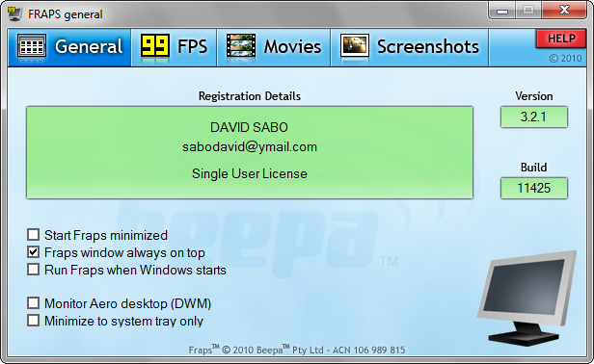The image size is (594, 364).
Task: Check Minimize to system tray only
Action: click(x=34, y=321)
